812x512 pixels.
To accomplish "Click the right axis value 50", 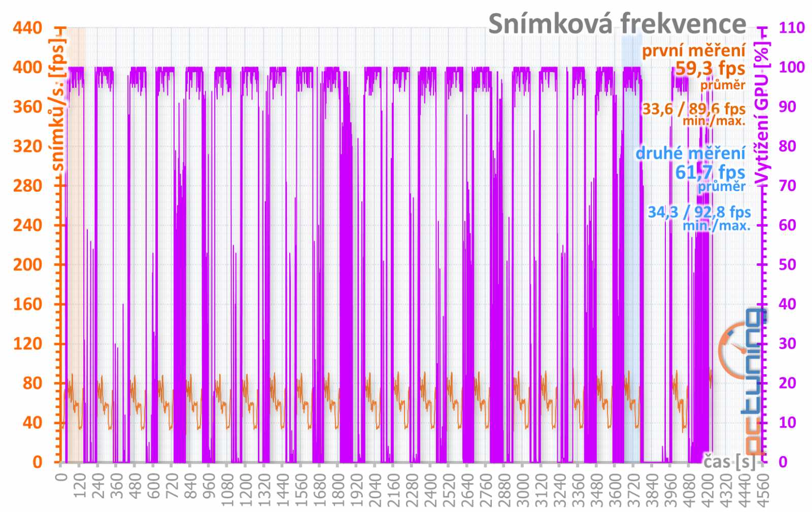I will (787, 264).
